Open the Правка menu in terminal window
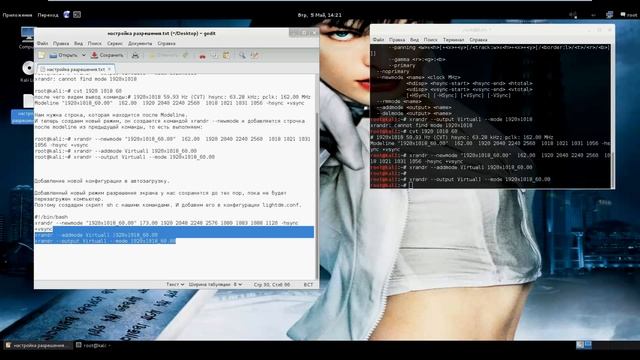The image size is (640, 360). [397, 40]
